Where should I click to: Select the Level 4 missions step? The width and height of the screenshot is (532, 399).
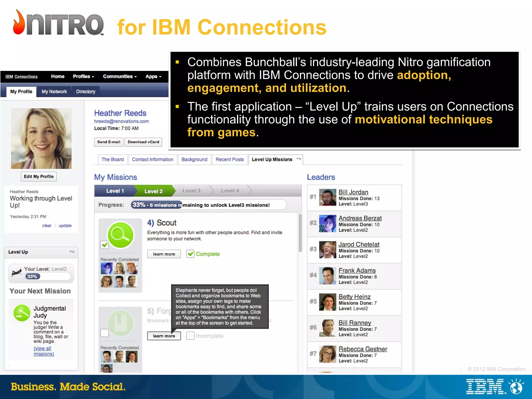tap(230, 191)
